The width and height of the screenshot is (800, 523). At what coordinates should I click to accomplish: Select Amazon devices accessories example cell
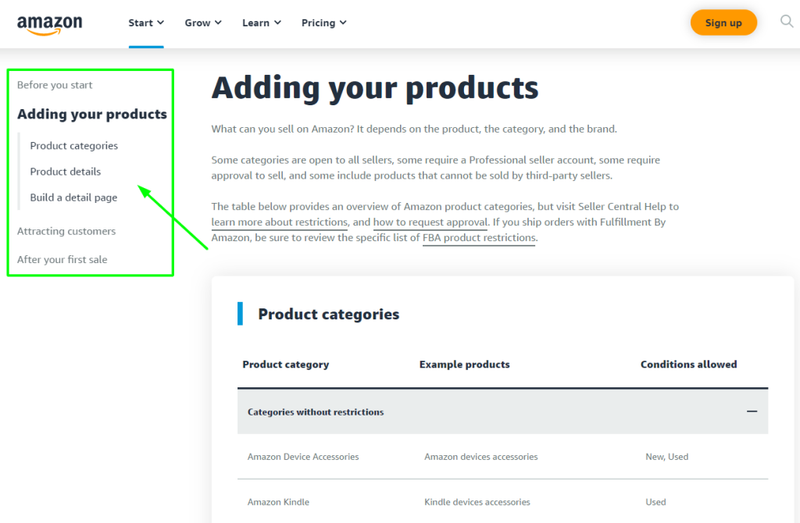481,457
